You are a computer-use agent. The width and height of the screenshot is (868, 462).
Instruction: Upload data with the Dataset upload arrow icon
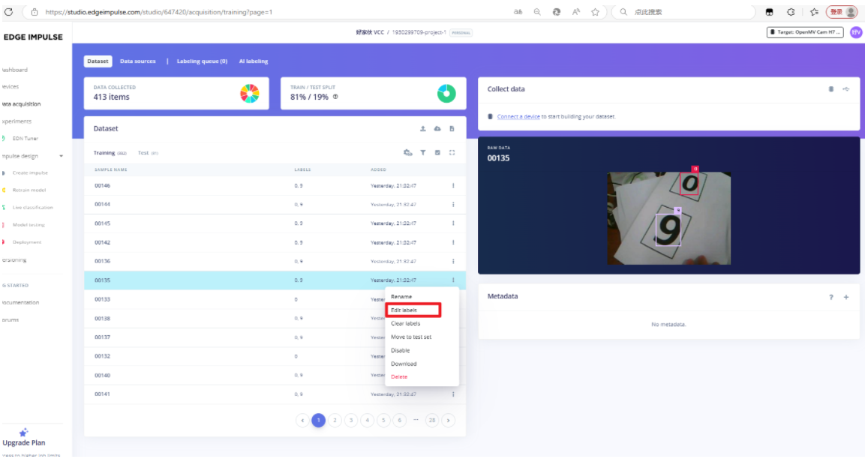pos(423,129)
